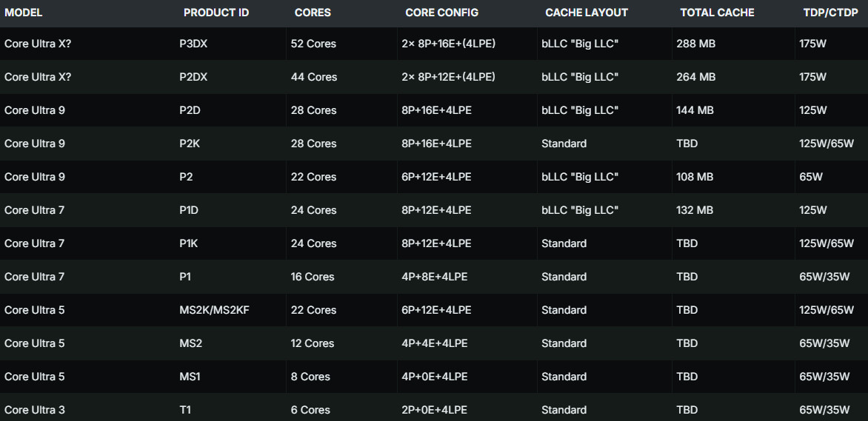Select the P1D product ID cell
Image resolution: width=868 pixels, height=421 pixels.
pos(189,210)
